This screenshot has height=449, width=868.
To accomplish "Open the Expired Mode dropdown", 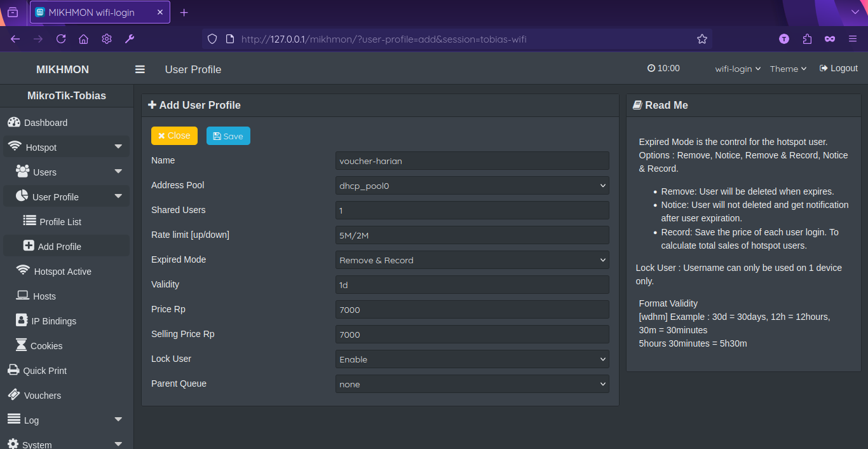I will [x=471, y=260].
